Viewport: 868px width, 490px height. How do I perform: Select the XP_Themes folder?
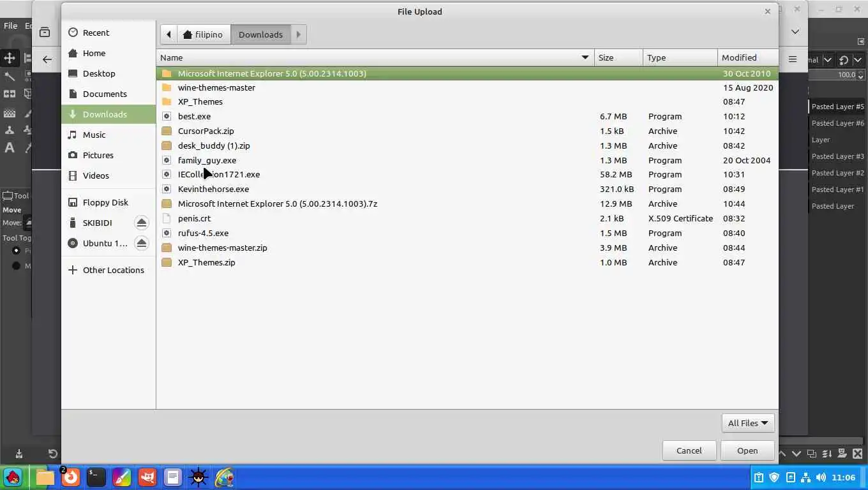467,101
